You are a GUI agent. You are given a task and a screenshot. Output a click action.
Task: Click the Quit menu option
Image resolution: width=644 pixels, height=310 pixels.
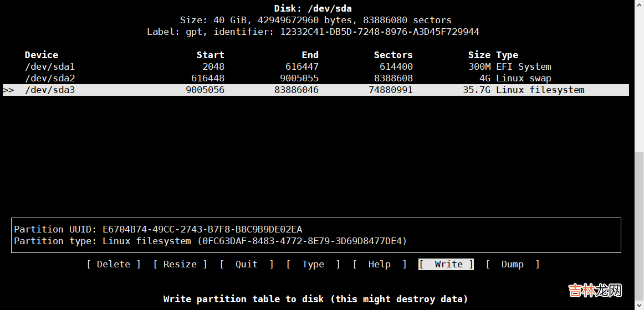pos(247,265)
